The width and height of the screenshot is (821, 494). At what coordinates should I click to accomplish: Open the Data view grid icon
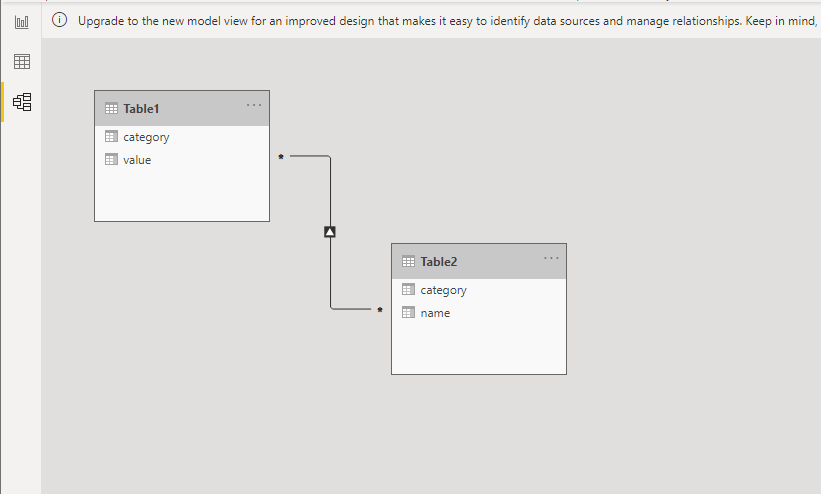(21, 62)
